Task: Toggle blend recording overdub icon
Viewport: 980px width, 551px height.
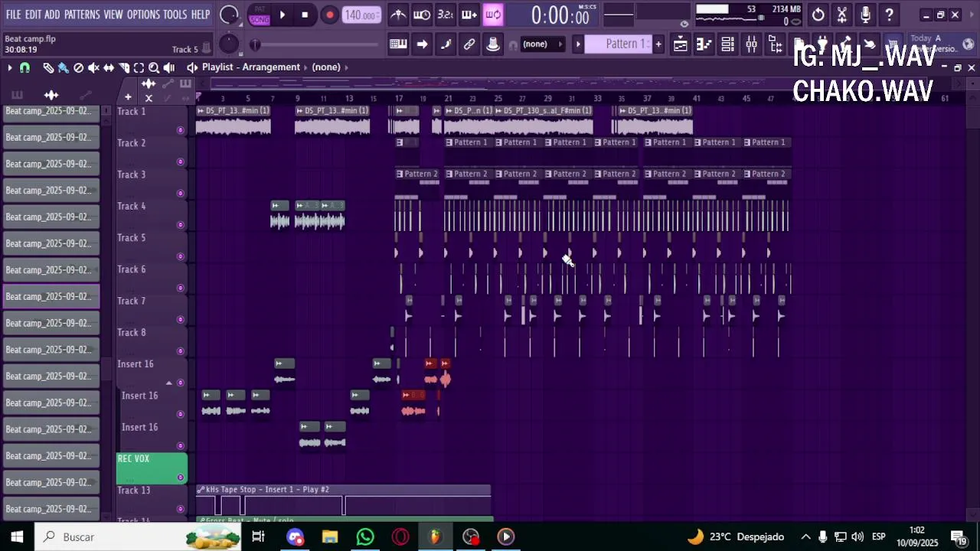Action: (x=469, y=15)
